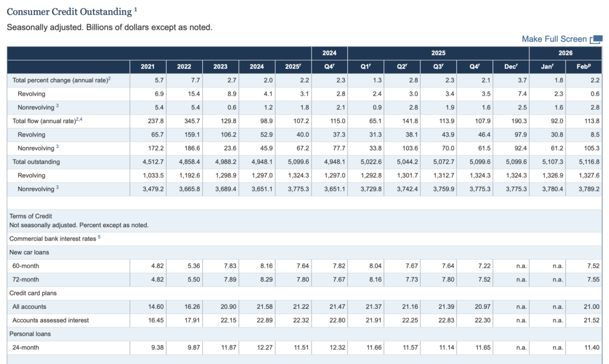This screenshot has height=364, width=609.
Task: Select the Accounts assessed interest row label
Action: (51, 321)
